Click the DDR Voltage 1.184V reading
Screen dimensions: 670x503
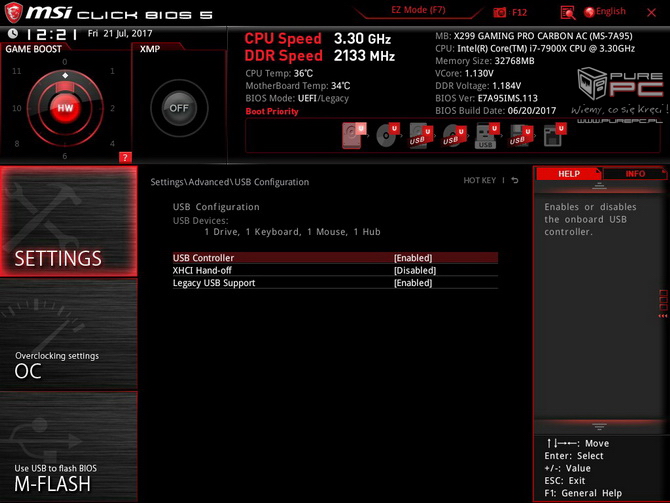coord(478,86)
